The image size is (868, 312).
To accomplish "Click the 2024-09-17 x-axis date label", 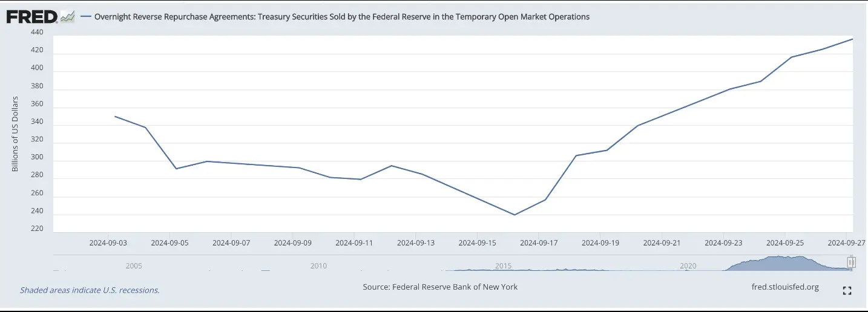I will tap(539, 243).
